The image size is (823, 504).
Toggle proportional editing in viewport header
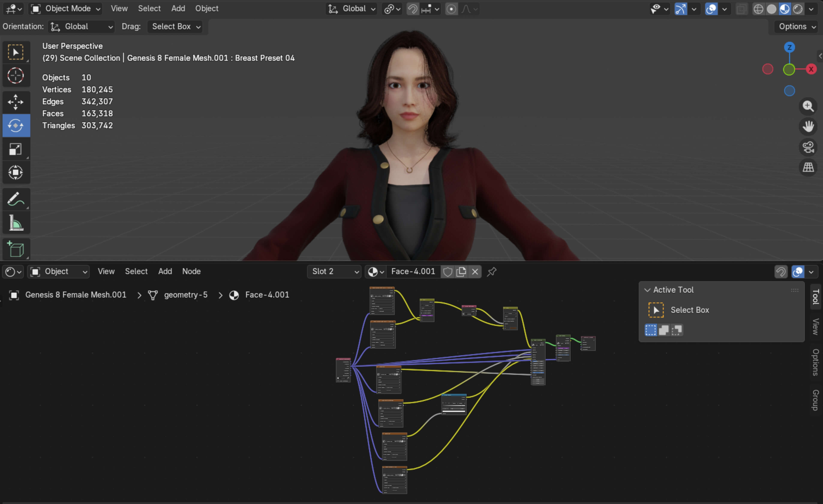451,9
